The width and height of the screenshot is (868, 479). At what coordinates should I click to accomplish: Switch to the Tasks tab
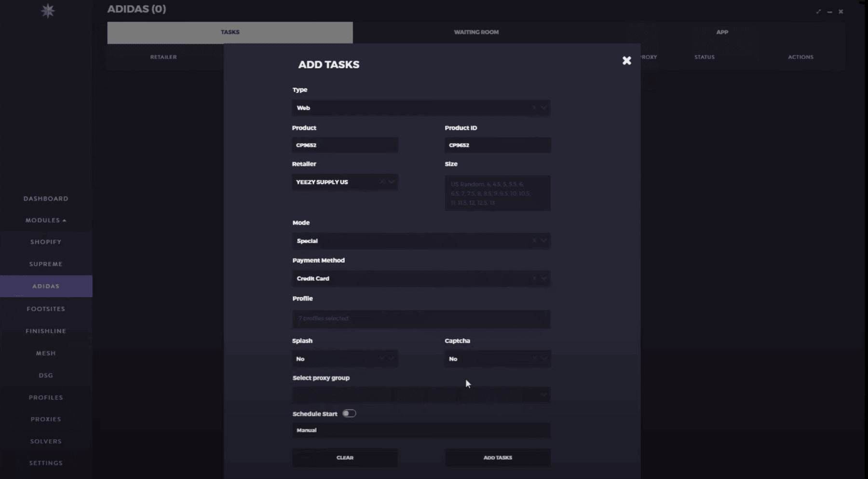coord(230,32)
